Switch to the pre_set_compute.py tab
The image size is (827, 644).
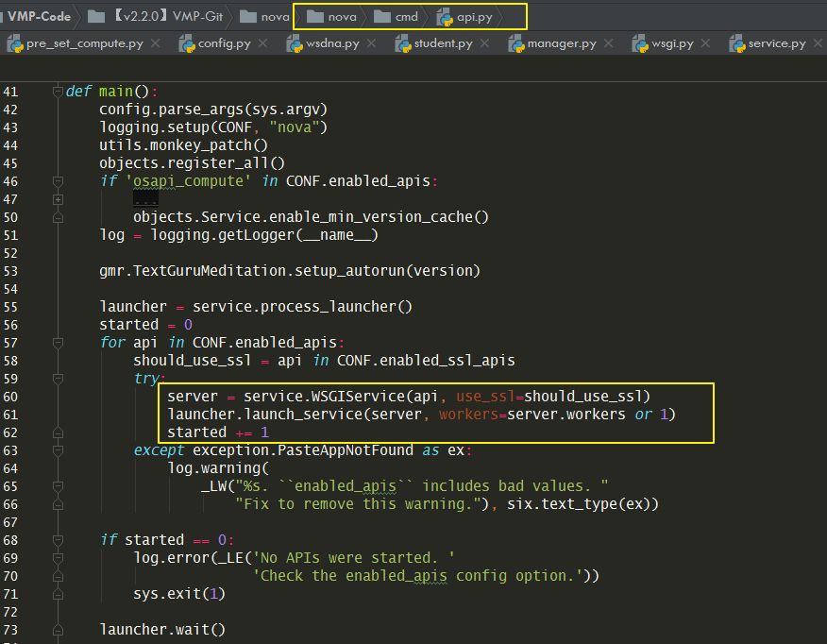pyautogui.click(x=83, y=43)
